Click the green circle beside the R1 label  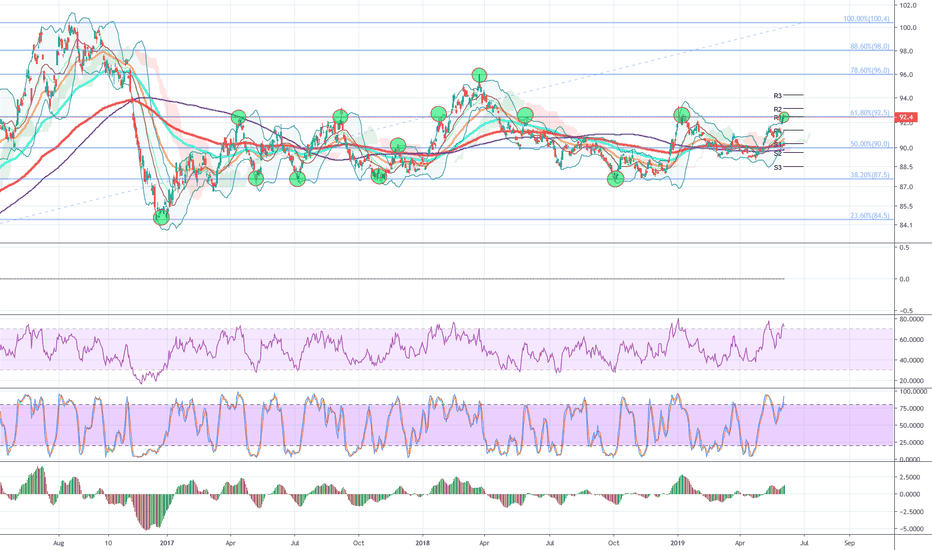pos(785,117)
